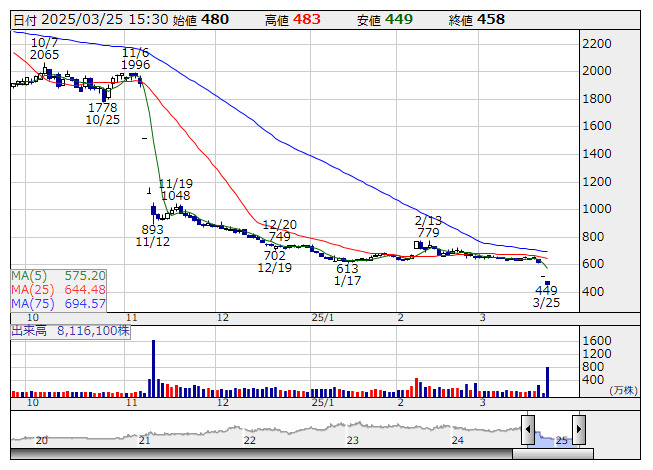This screenshot has width=653, height=470.
Task: Click the 893 11/12 low annotation
Action: 152,236
